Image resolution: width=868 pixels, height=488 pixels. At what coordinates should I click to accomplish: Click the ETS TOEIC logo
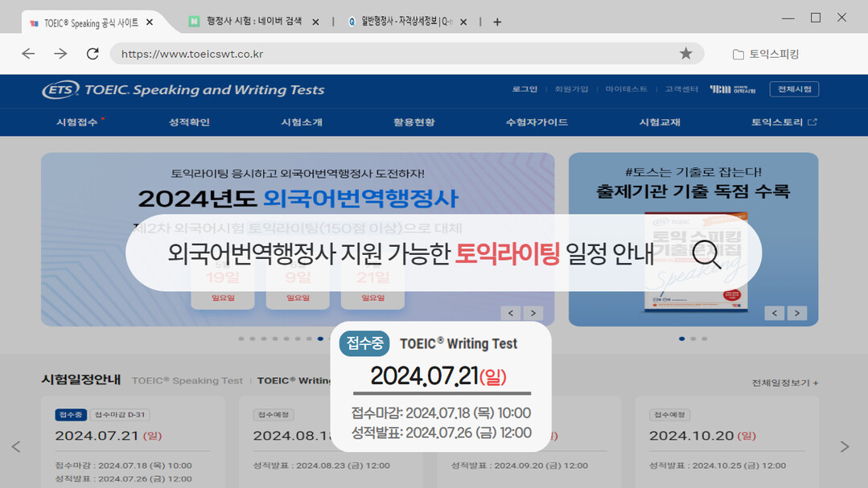(x=183, y=90)
